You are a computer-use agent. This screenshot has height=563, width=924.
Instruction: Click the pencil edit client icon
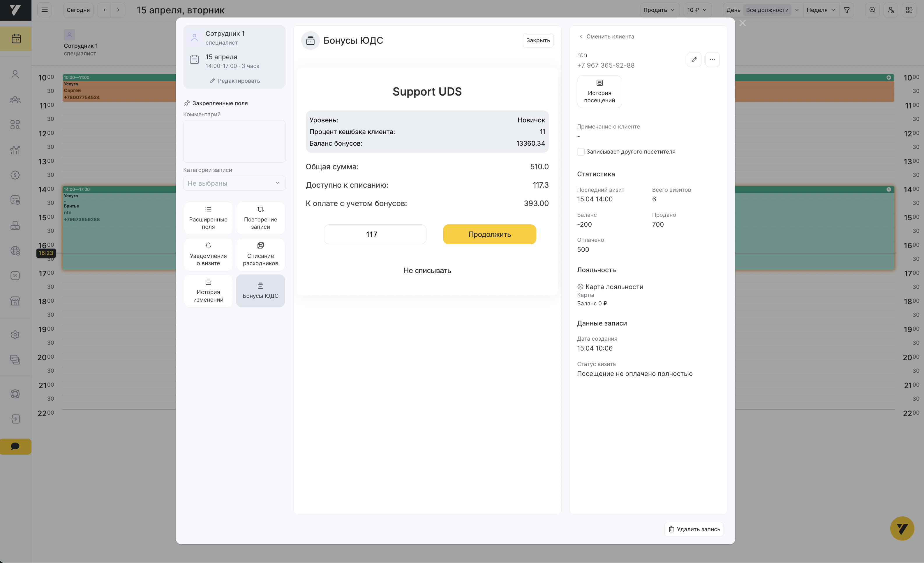click(694, 59)
